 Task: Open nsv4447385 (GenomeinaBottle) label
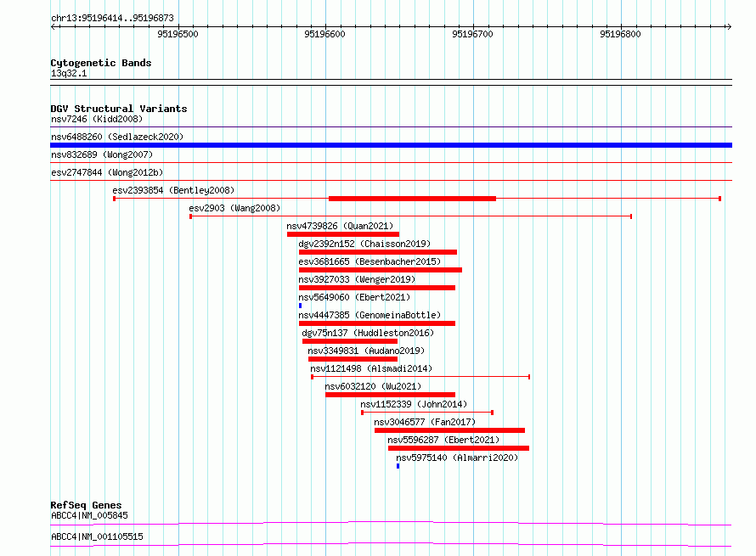pos(370,315)
